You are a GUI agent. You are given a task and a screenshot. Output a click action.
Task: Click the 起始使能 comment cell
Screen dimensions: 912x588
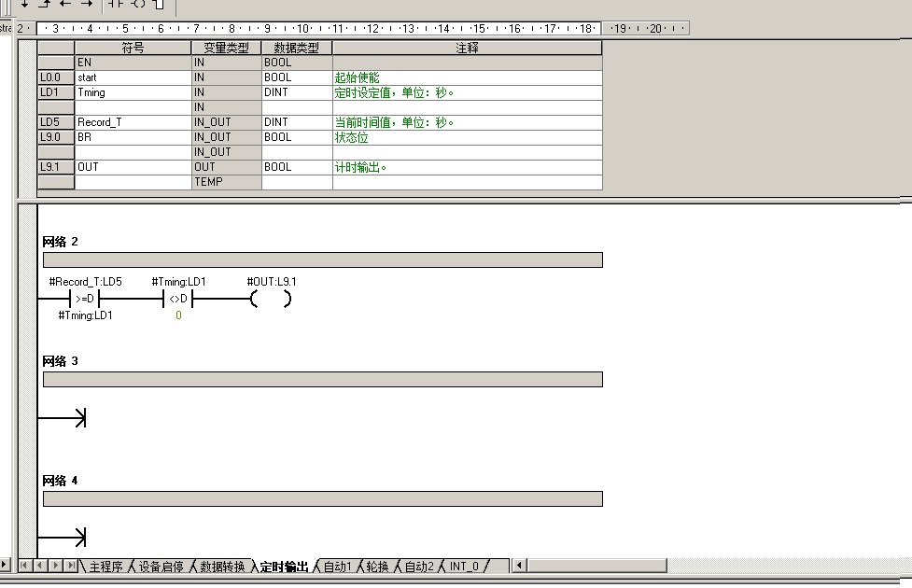click(467, 77)
